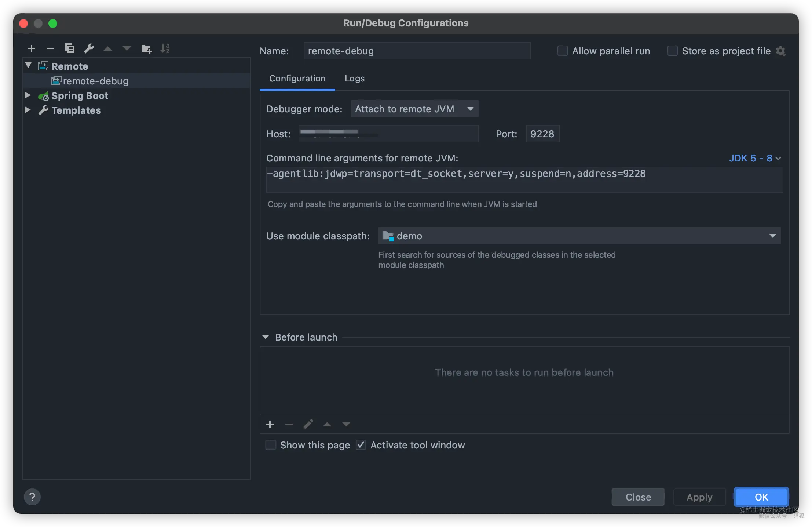812x527 pixels.
Task: Select the remote-debug configuration in the tree
Action: pyautogui.click(x=136, y=81)
